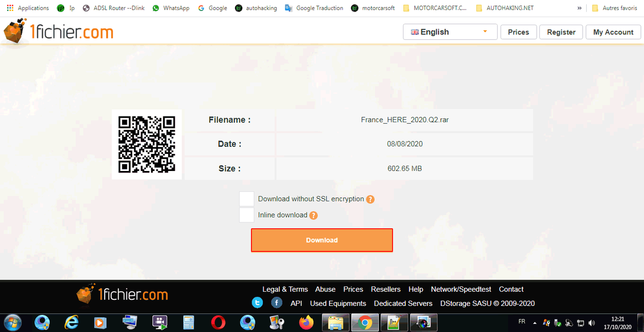Click the volume icon in system tray

[x=592, y=323]
